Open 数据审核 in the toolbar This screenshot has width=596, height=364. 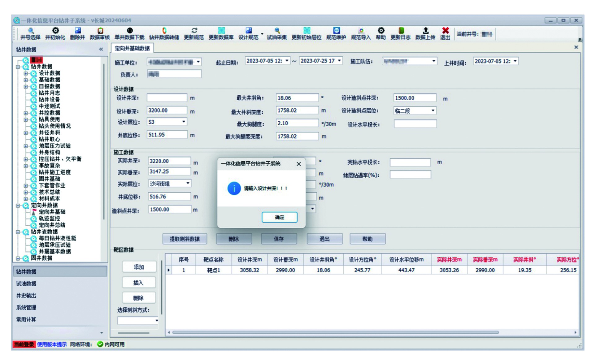tap(100, 33)
